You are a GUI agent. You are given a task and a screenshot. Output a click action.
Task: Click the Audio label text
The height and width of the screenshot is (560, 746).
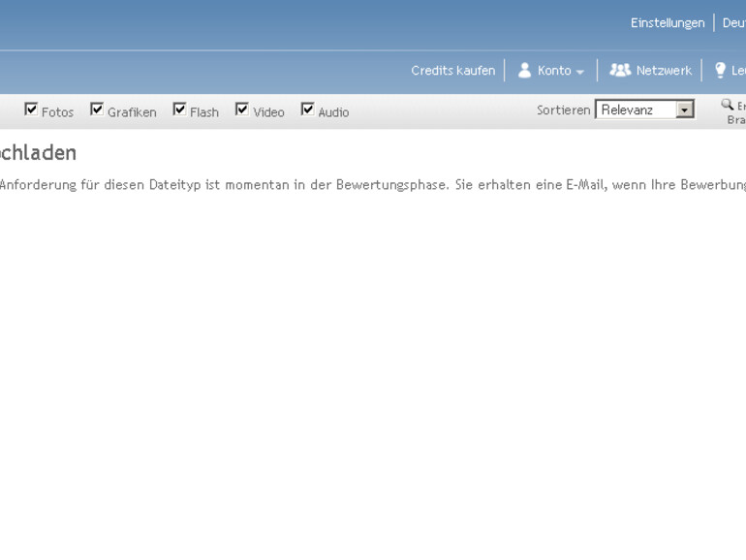pos(333,112)
